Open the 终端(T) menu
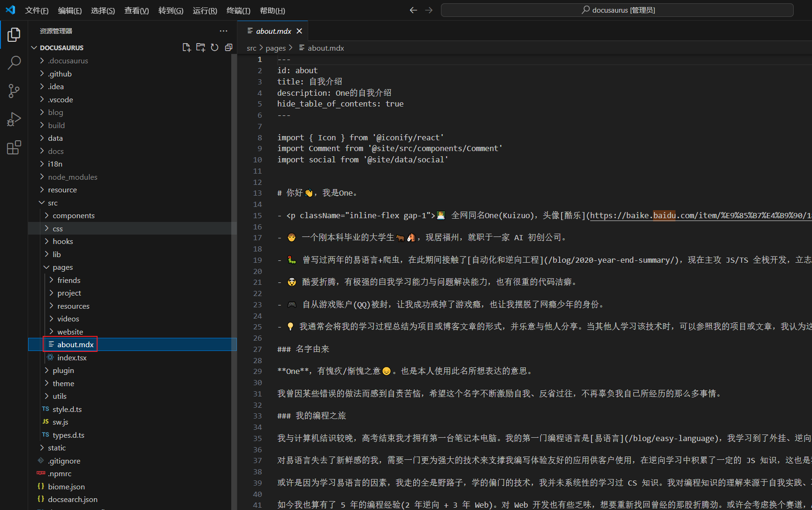This screenshot has height=510, width=812. coord(238,10)
